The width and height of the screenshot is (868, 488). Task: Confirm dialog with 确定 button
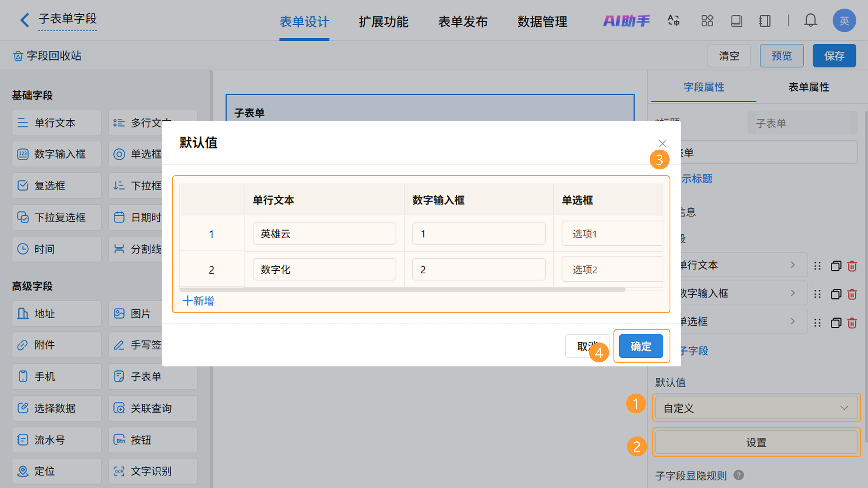coord(641,346)
